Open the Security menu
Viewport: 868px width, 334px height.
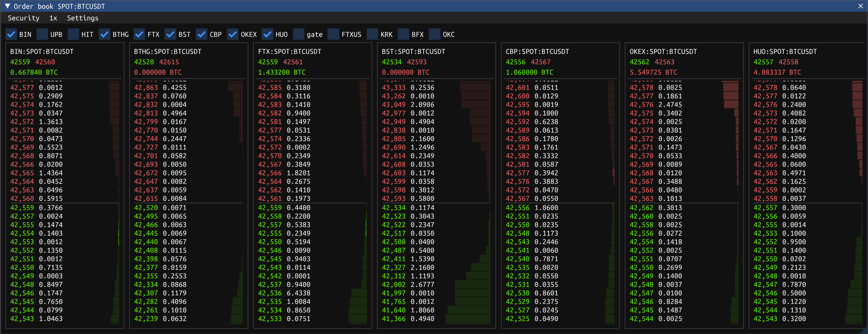[x=24, y=18]
